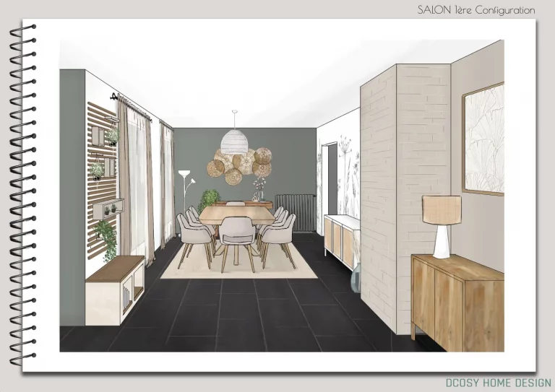Click the white storage bench with wood top
This screenshot has height=392, width=555.
[114, 287]
